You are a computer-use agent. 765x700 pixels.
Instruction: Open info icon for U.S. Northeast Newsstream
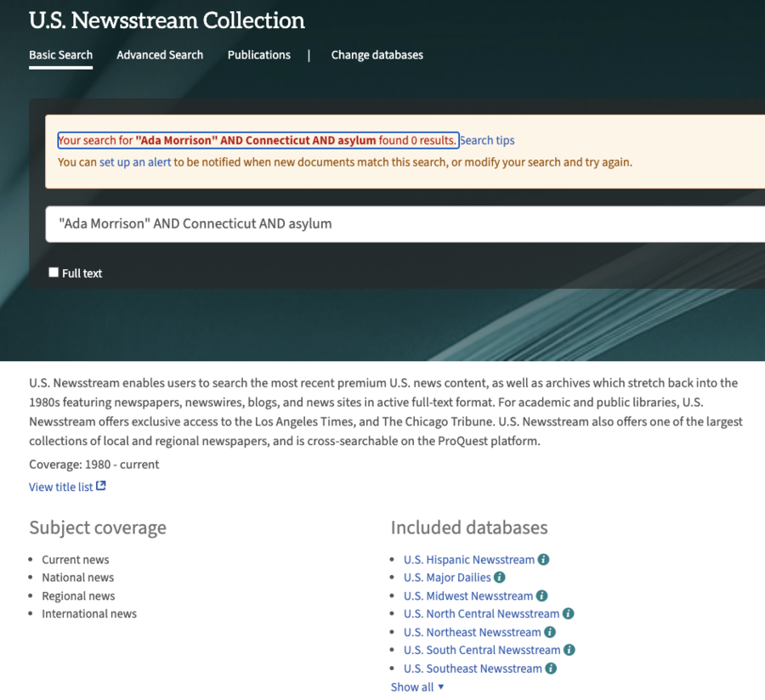[550, 632]
